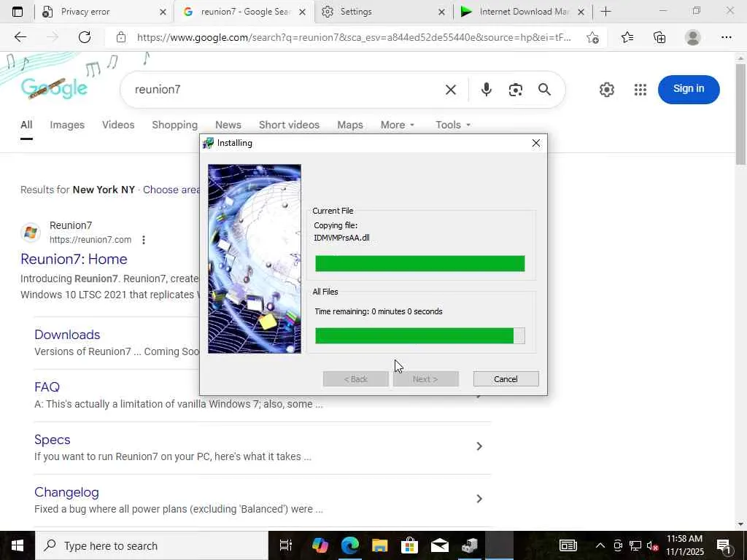Image resolution: width=747 pixels, height=560 pixels.
Task: Expand the Changelog sitelink chevron
Action: point(479,499)
